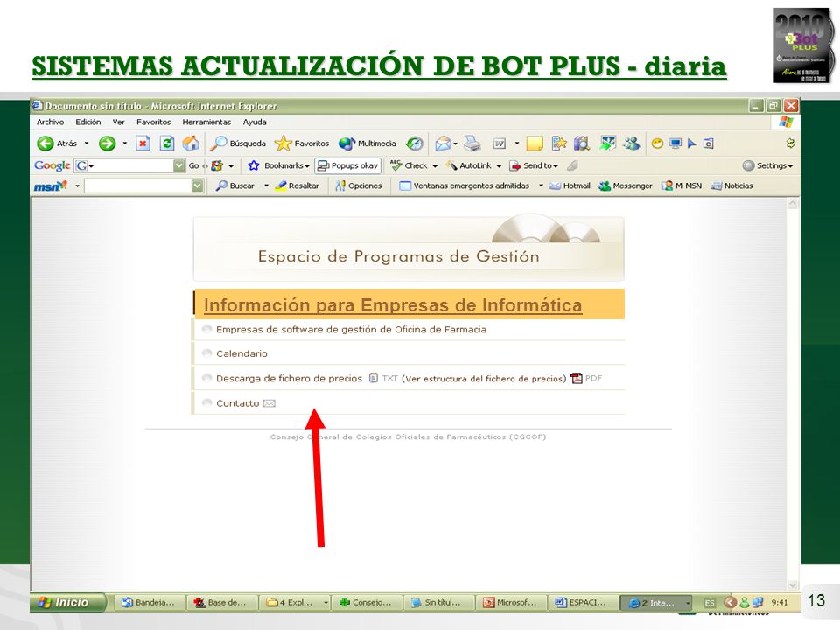Switch to Base de taskbar item
The image size is (840, 630).
(x=221, y=603)
